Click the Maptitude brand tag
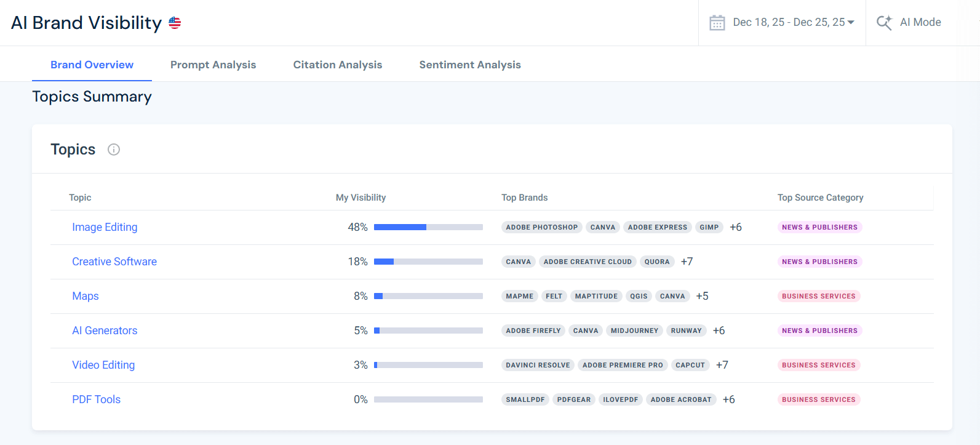The height and width of the screenshot is (445, 980). tap(596, 296)
